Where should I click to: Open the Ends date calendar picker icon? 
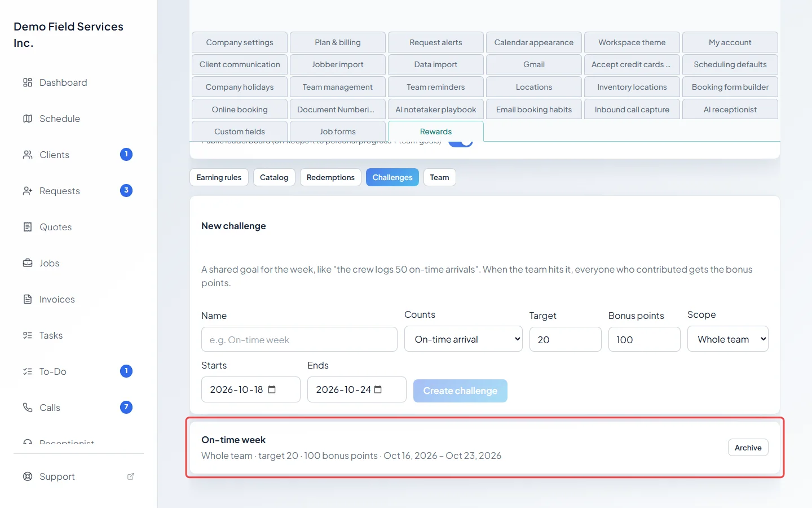point(378,389)
